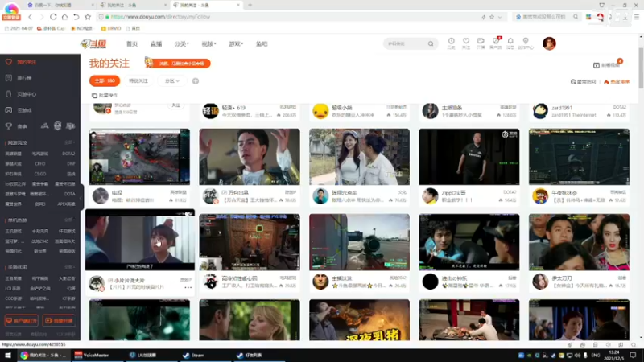Open the DOTA2 category in sidebar

coord(68,154)
